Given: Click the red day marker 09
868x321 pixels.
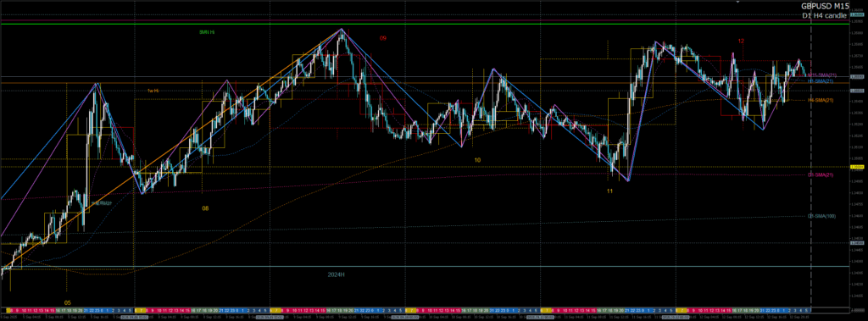Looking at the screenshot, I should point(382,38).
